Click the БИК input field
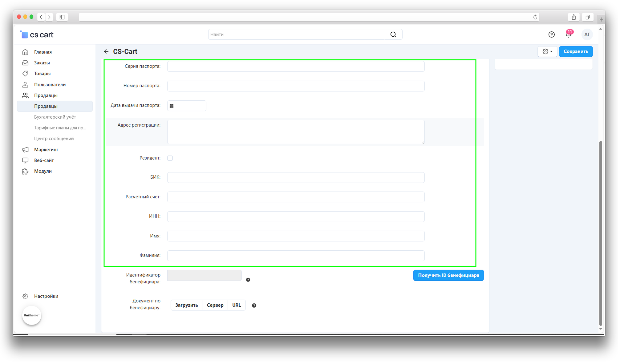Screen dimensions: 620x364 click(295, 177)
